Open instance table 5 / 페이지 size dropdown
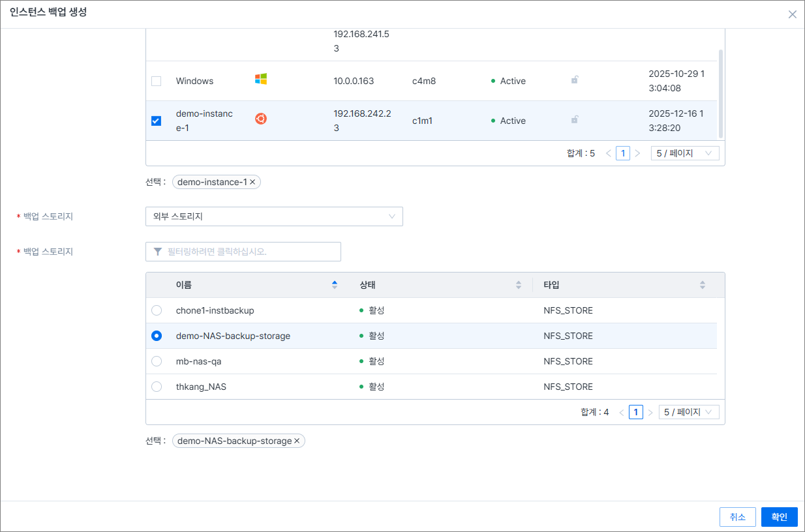This screenshot has width=805, height=532. tap(685, 153)
